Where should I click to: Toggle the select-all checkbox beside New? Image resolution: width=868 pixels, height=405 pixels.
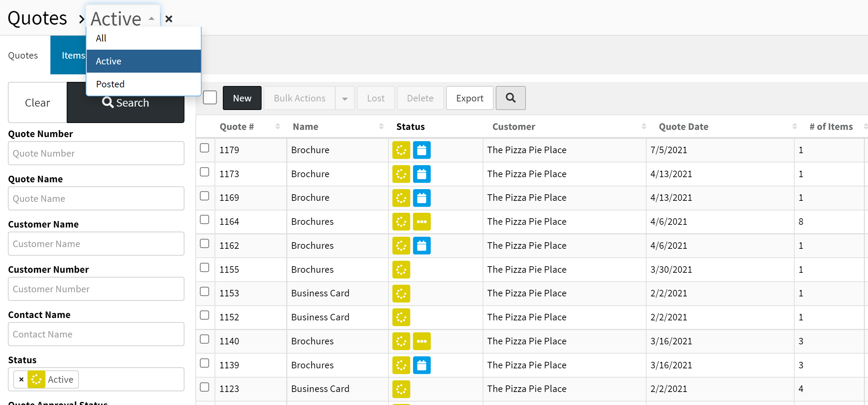(210, 98)
